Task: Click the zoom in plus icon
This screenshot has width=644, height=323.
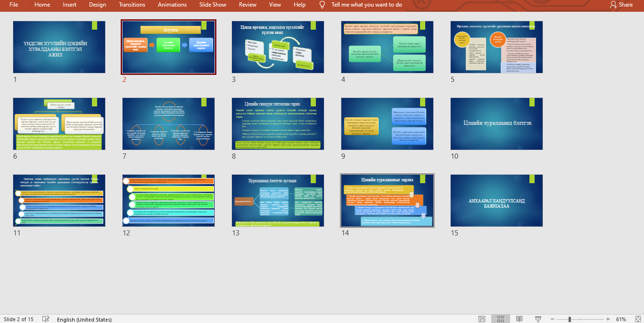Action: [x=608, y=319]
